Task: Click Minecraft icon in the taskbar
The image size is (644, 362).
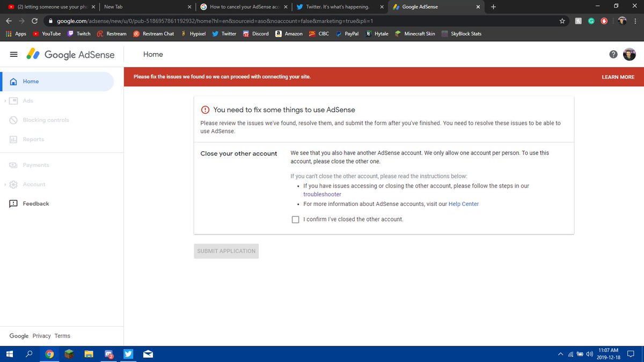Action: pyautogui.click(x=69, y=354)
